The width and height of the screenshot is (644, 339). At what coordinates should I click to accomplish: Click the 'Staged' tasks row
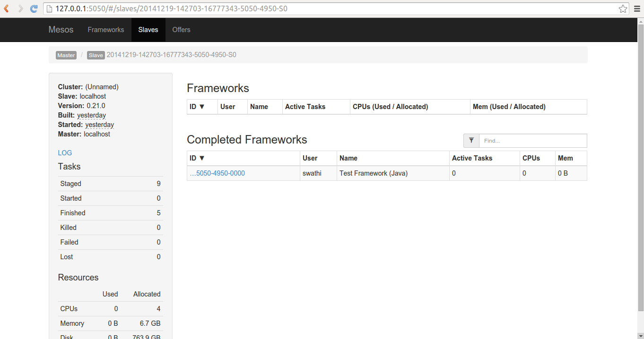click(x=110, y=184)
